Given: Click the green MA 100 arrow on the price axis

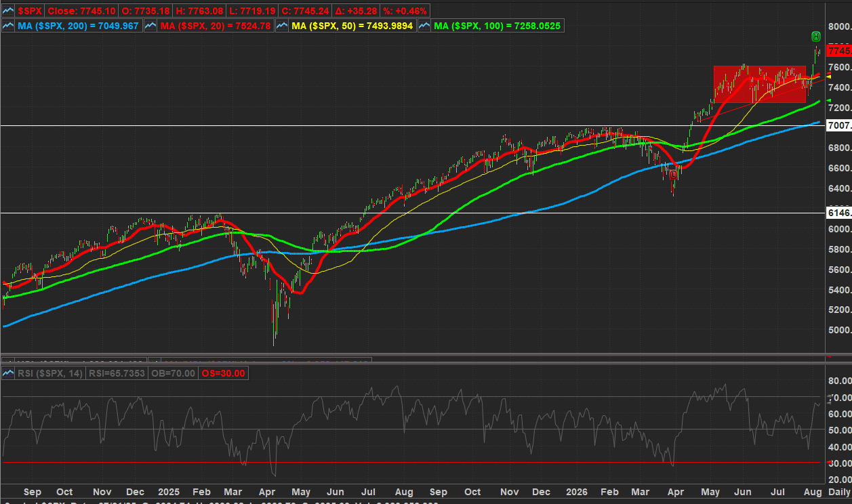Looking at the screenshot, I should pyautogui.click(x=829, y=101).
